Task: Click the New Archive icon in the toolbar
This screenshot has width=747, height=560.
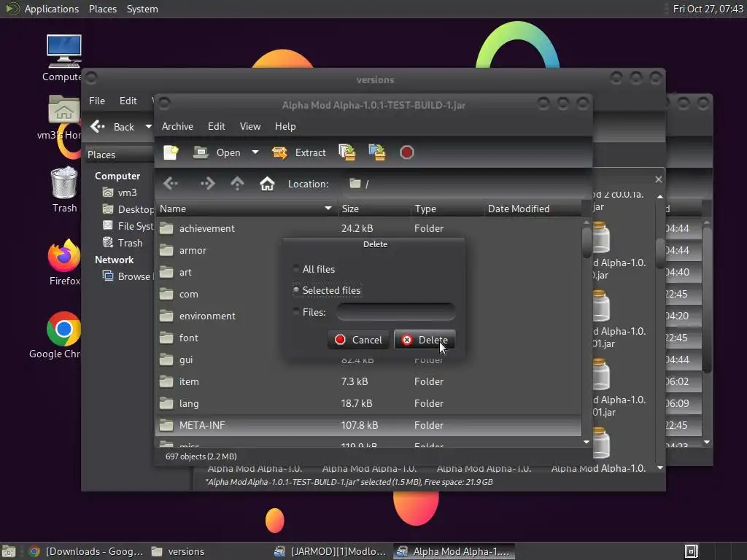Action: click(171, 152)
